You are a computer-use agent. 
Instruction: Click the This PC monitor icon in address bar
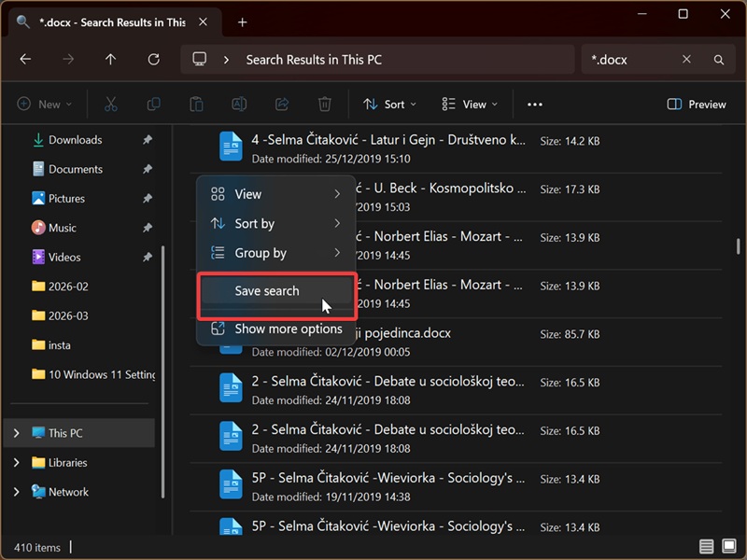(x=199, y=60)
